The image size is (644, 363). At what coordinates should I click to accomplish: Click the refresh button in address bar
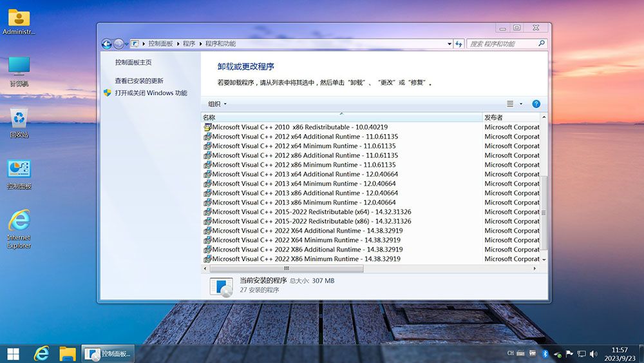click(x=459, y=44)
